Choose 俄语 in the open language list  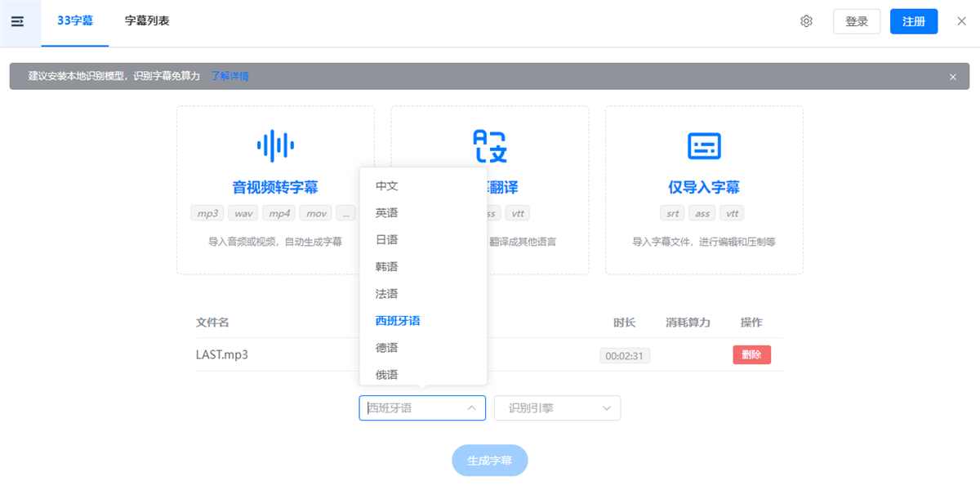tap(385, 374)
